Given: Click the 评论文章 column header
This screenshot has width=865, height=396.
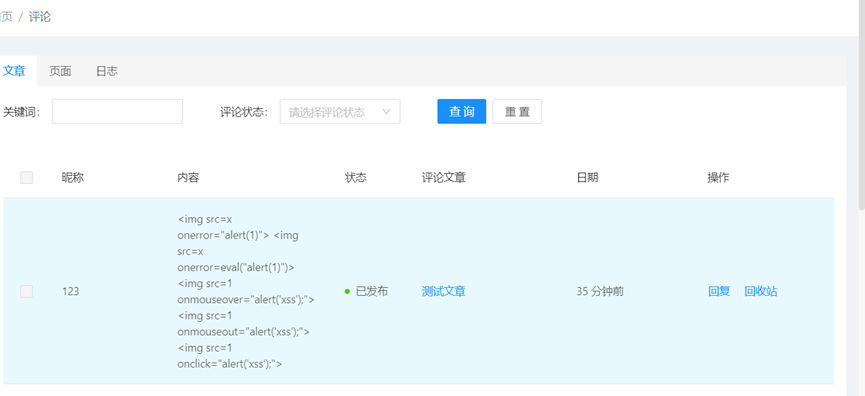Looking at the screenshot, I should click(x=444, y=178).
